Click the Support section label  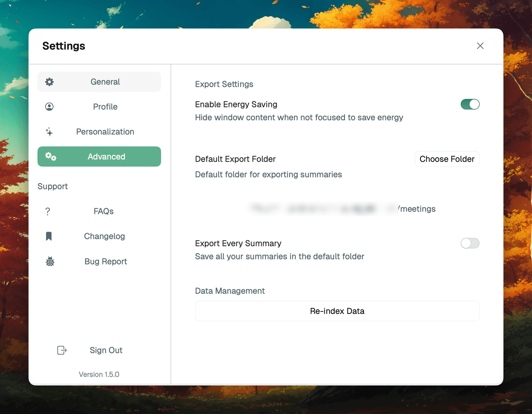coord(53,186)
